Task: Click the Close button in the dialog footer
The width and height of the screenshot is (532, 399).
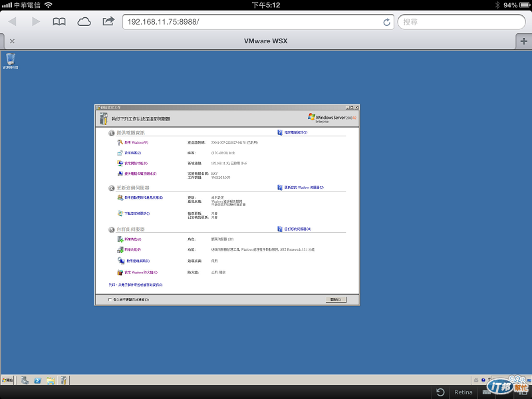Action: (336, 300)
